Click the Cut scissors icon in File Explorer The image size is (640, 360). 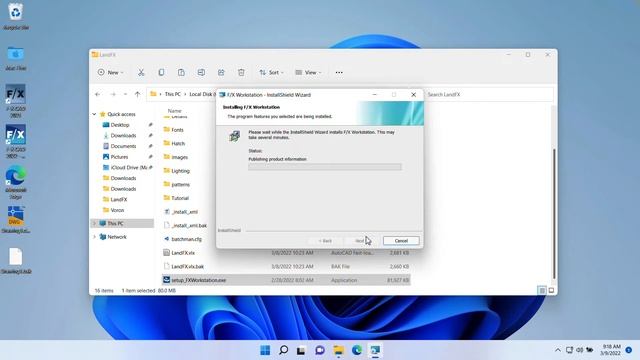pyautogui.click(x=141, y=72)
